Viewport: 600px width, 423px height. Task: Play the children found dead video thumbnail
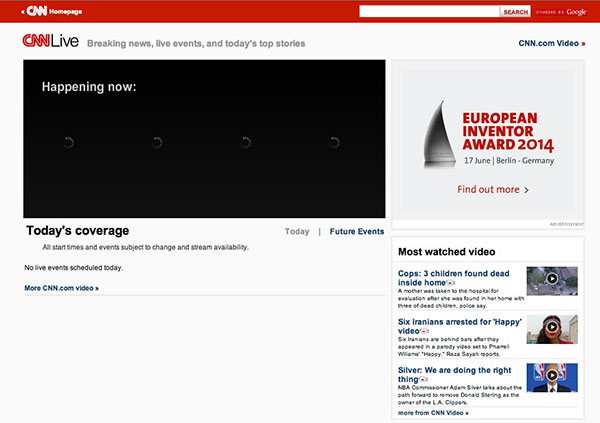click(552, 281)
